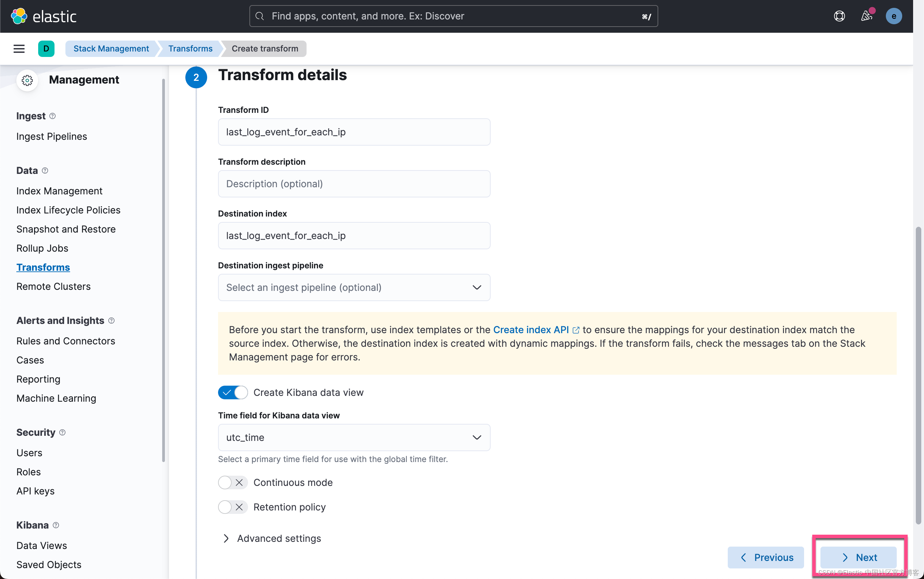
Task: Click the Next button
Action: click(x=858, y=558)
